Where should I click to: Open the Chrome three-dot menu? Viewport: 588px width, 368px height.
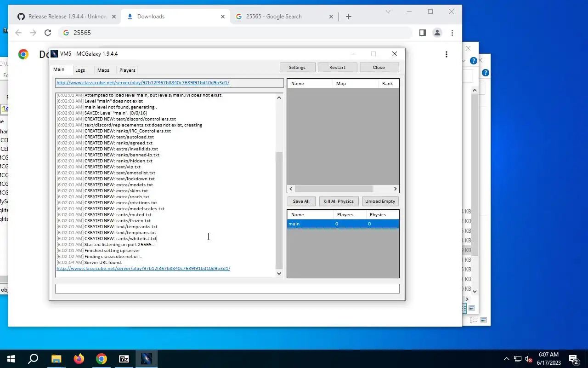452,33
